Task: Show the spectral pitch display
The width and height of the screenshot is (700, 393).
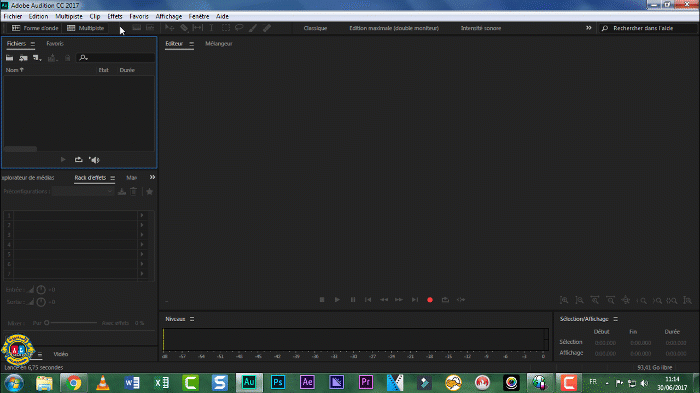Action: (150, 28)
